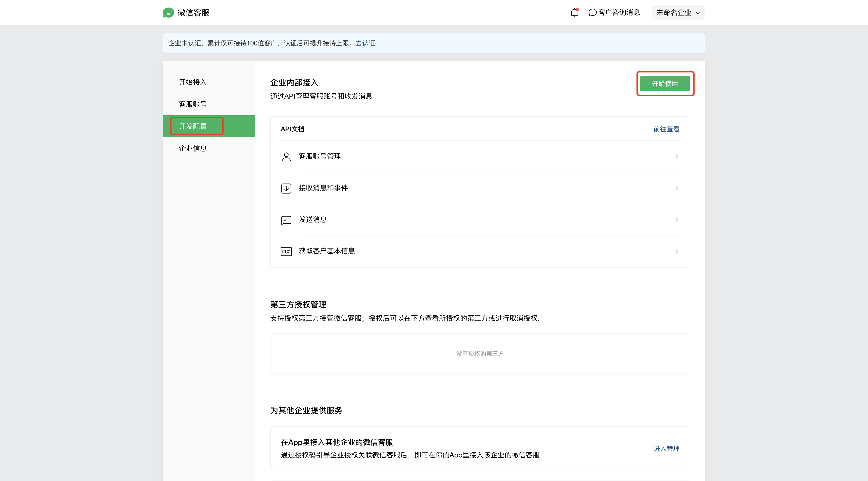Click the ID card icon for 获取客户基本信息
868x481 pixels.
tap(286, 251)
